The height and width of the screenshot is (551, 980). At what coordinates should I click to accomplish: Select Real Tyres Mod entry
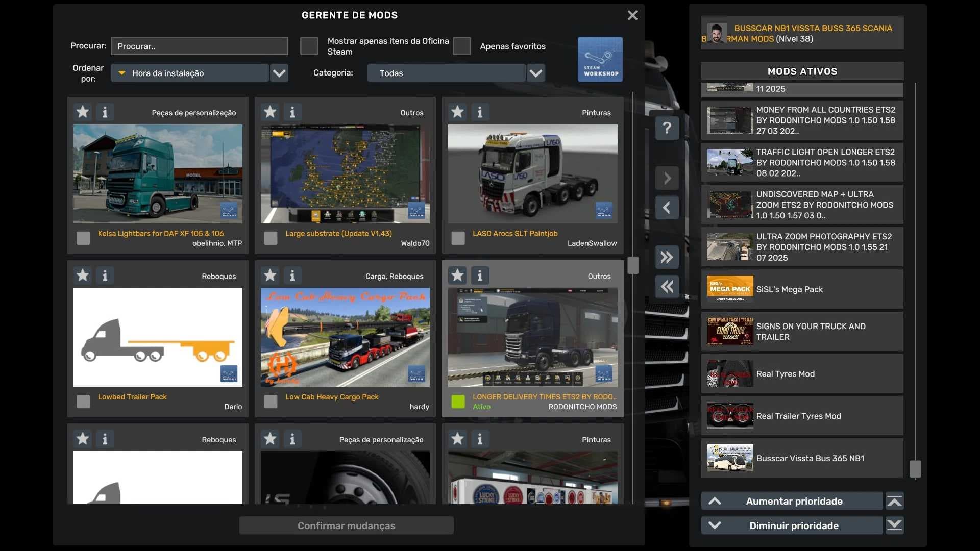coord(802,374)
